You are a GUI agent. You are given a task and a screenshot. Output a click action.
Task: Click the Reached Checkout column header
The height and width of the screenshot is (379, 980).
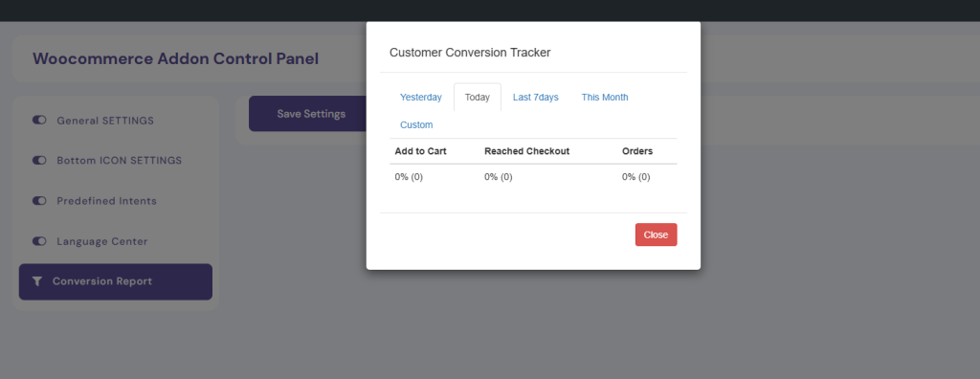click(x=527, y=151)
